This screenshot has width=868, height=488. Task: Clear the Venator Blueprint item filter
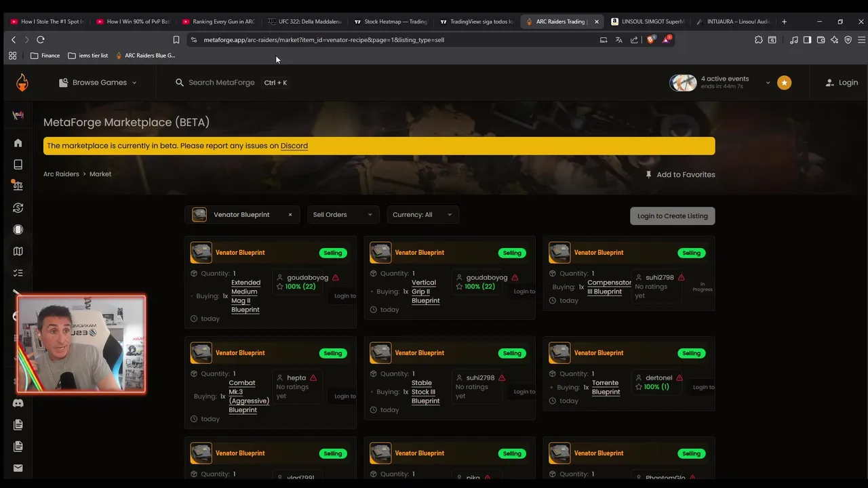[x=290, y=215]
